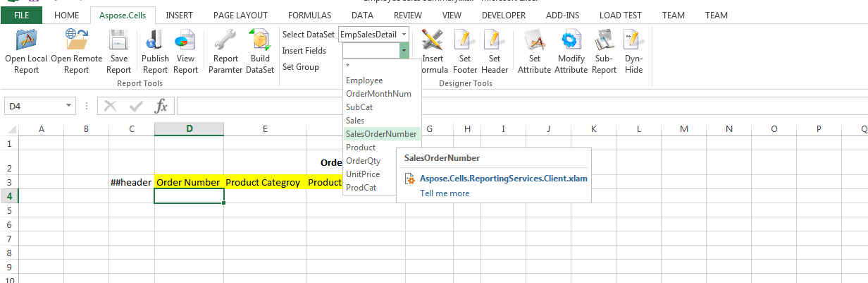868x283 pixels.
Task: Open the PAGE LAYOUT tab
Action: [240, 15]
